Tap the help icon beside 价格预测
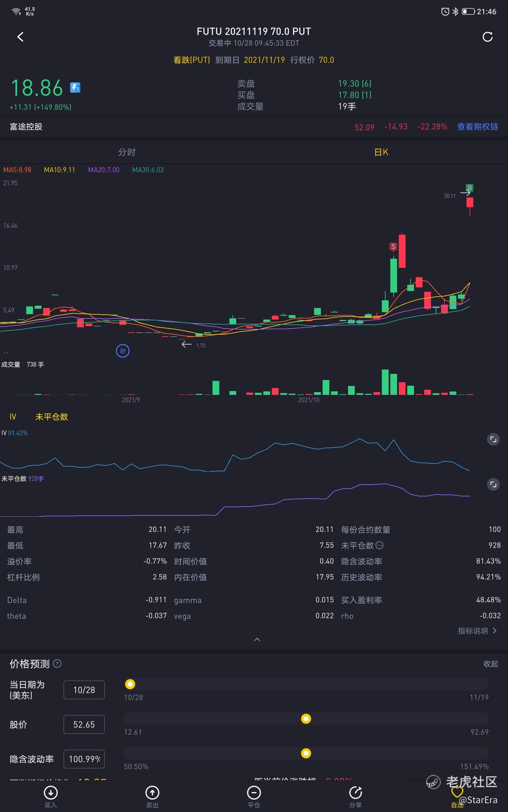 [57, 663]
